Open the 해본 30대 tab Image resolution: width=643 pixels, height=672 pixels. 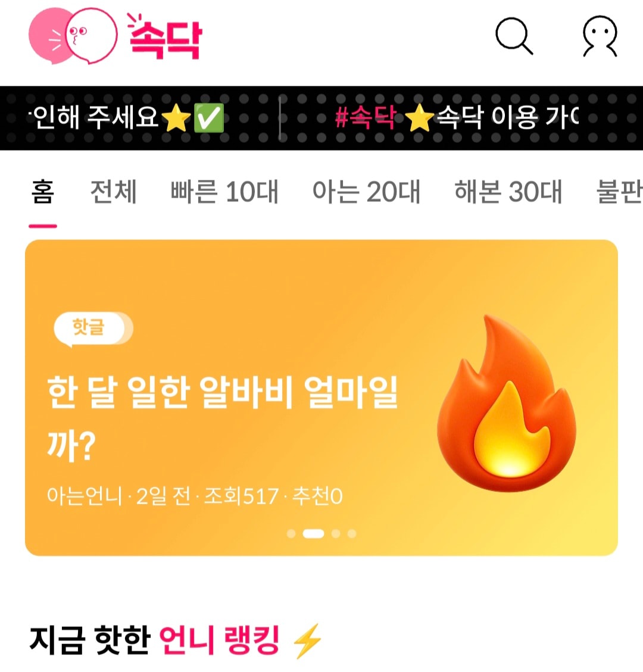508,192
